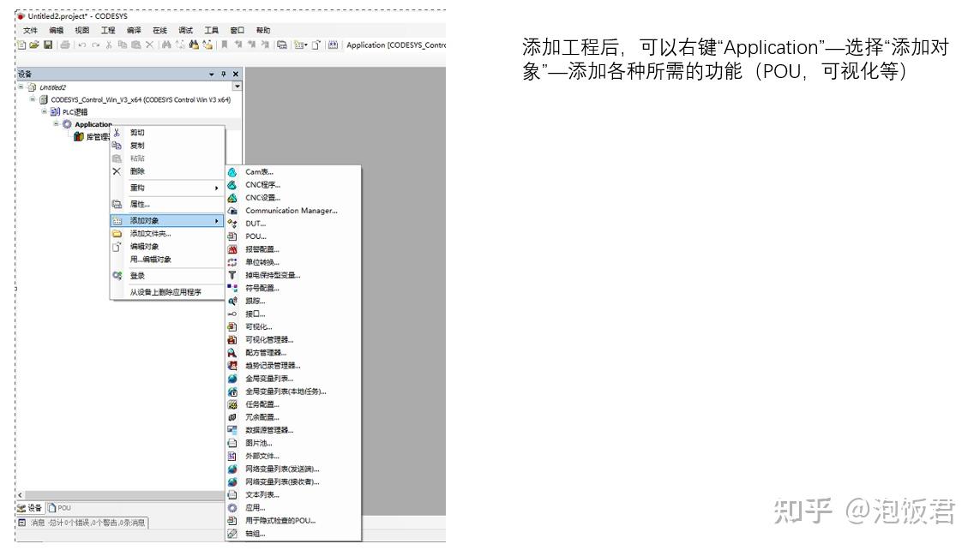Collapse the PLC逻辑 tree branch
Screen dimensions: 980x550
43,111
